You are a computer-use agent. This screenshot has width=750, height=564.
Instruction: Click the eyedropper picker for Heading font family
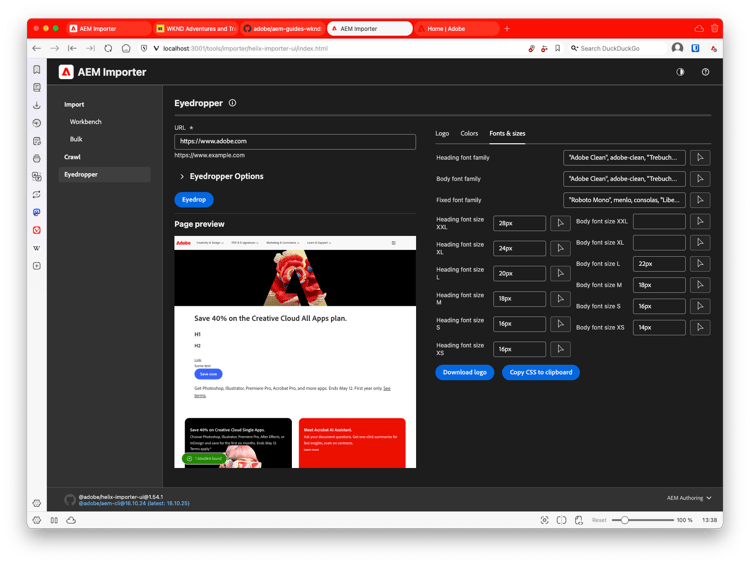(x=700, y=157)
